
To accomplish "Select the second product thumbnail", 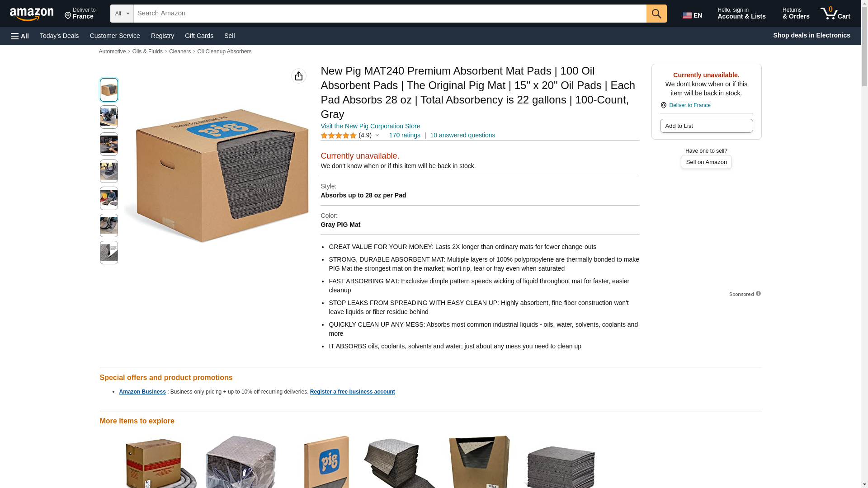I will (108, 117).
